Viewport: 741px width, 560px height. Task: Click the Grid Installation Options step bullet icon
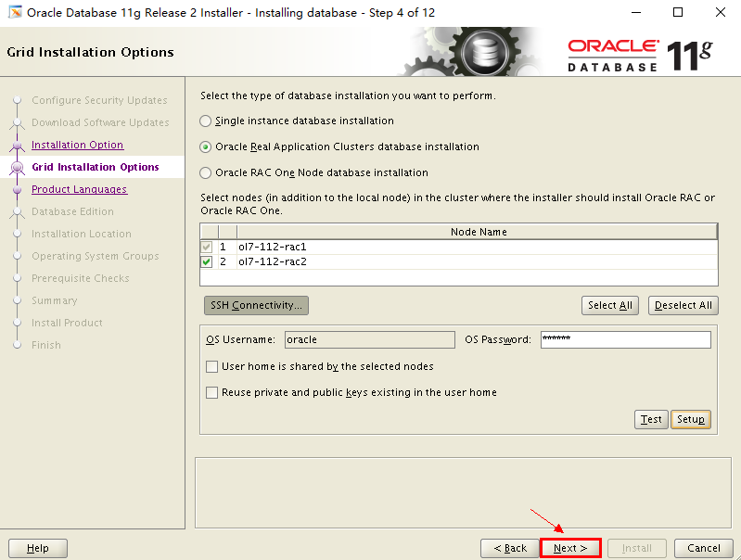click(17, 167)
